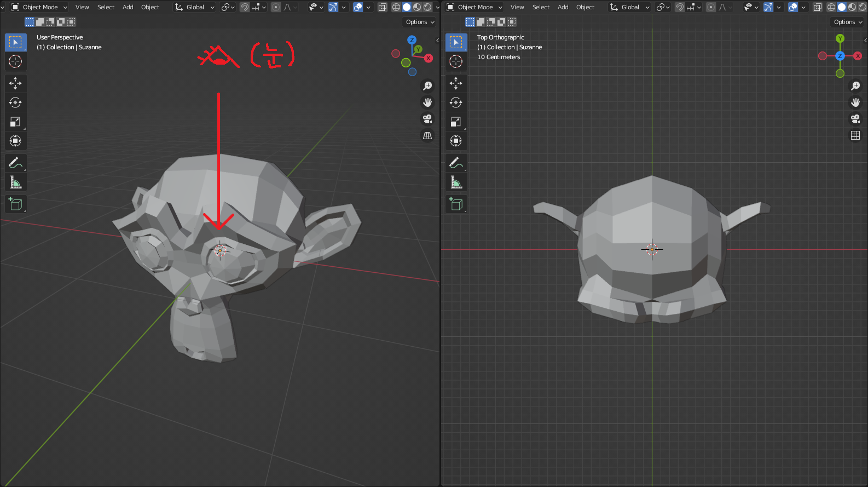
Task: Select the Scale tool in Top Orthographic viewport
Action: [x=456, y=122]
